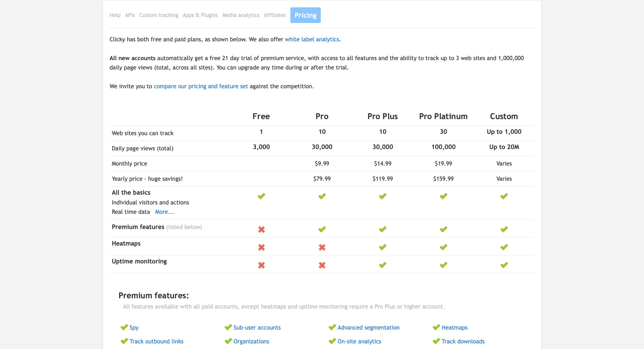Click the $79.99 yearly price
Screen dimensions: 644x349
tap(322, 179)
